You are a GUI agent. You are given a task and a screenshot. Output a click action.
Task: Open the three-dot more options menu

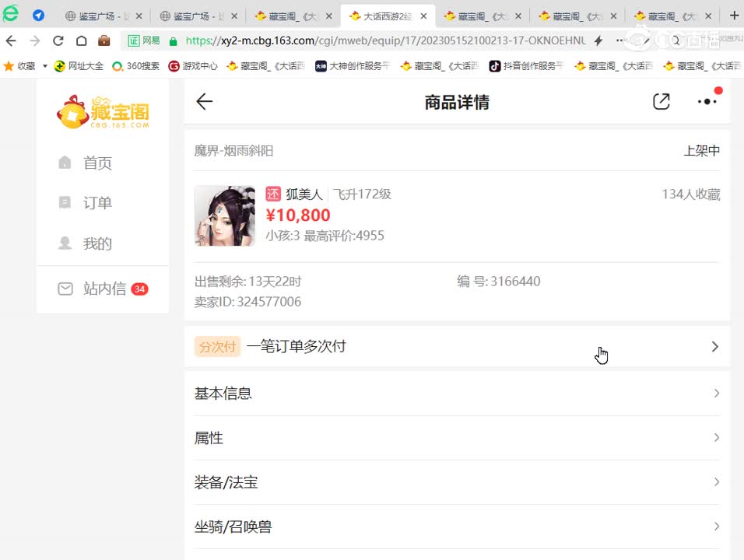[x=707, y=101]
